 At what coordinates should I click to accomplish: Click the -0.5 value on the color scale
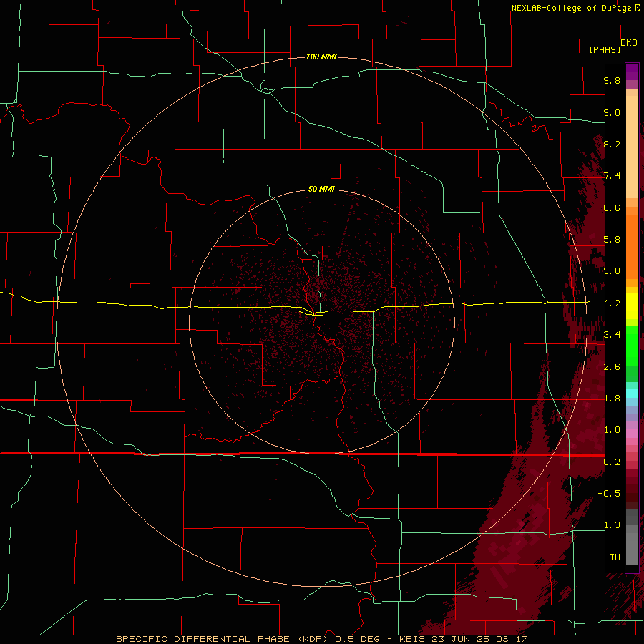pos(609,493)
